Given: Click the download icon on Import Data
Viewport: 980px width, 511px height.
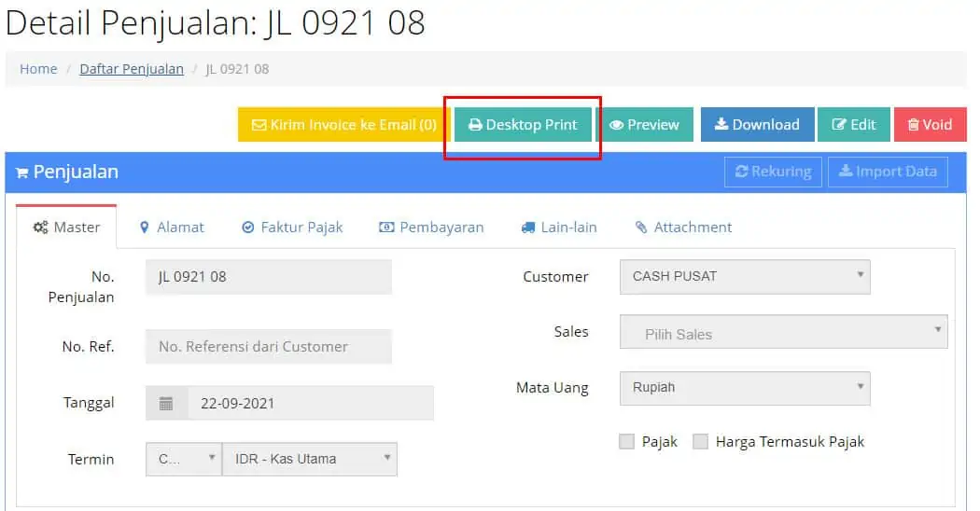Looking at the screenshot, I should [846, 171].
